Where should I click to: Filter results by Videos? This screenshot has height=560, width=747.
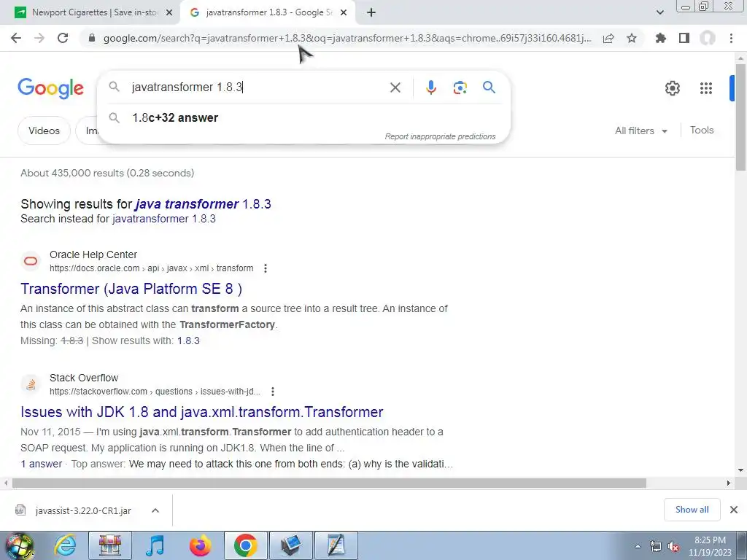44,131
